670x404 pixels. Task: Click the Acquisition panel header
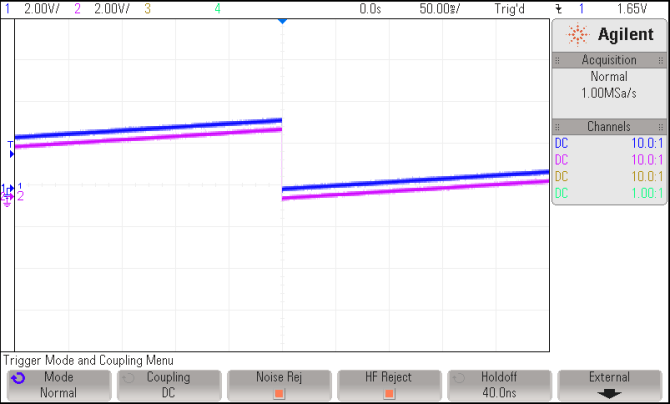click(x=608, y=60)
